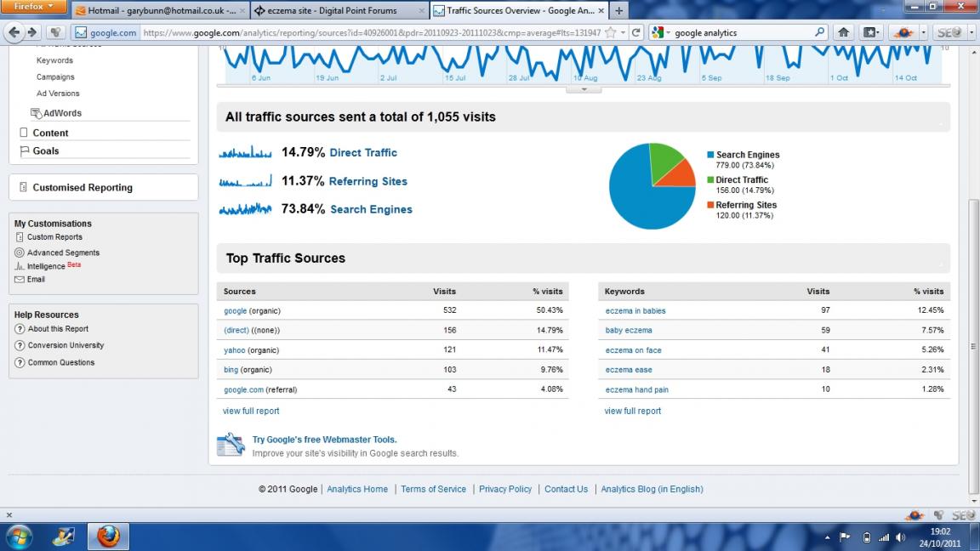Click the orange Referring Sites legend swatch
Viewport: 980px width, 551px height.
(710, 205)
